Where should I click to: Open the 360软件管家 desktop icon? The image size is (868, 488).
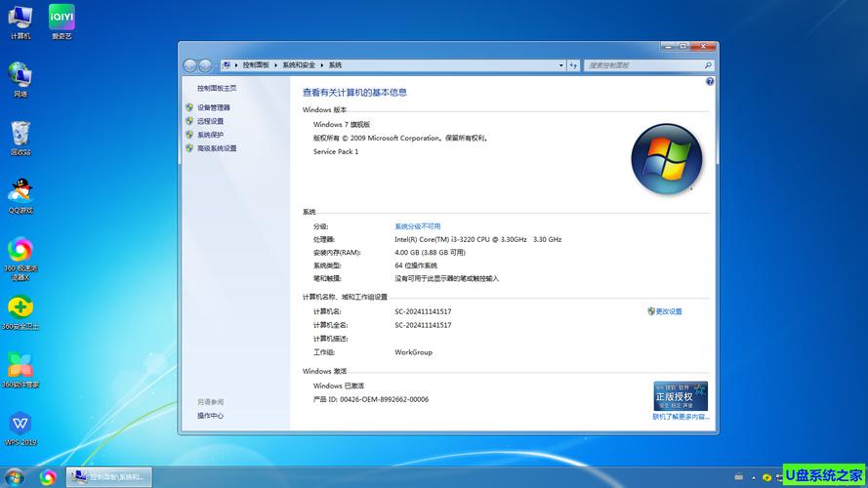click(21, 371)
